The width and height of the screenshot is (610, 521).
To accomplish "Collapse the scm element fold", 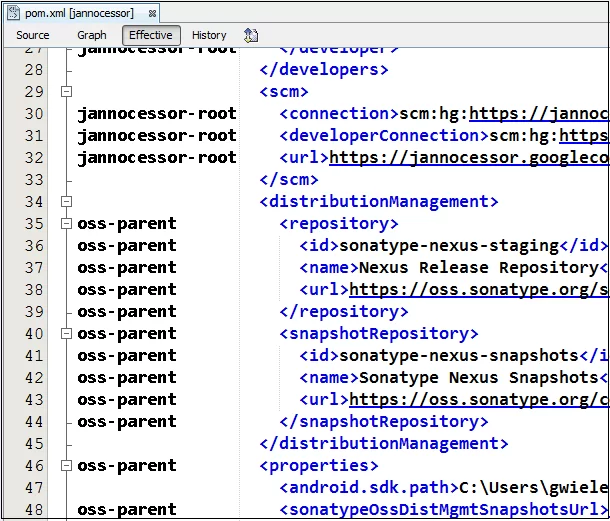I will pyautogui.click(x=67, y=92).
